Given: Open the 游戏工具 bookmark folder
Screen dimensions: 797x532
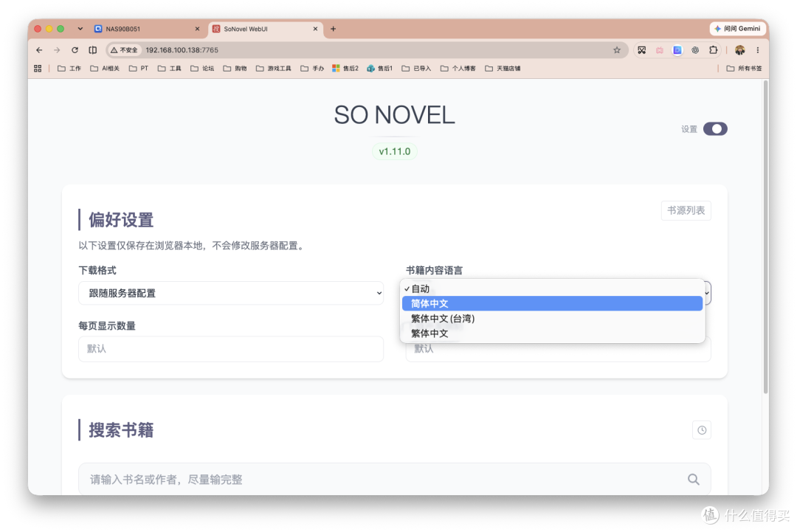Looking at the screenshot, I should 274,68.
